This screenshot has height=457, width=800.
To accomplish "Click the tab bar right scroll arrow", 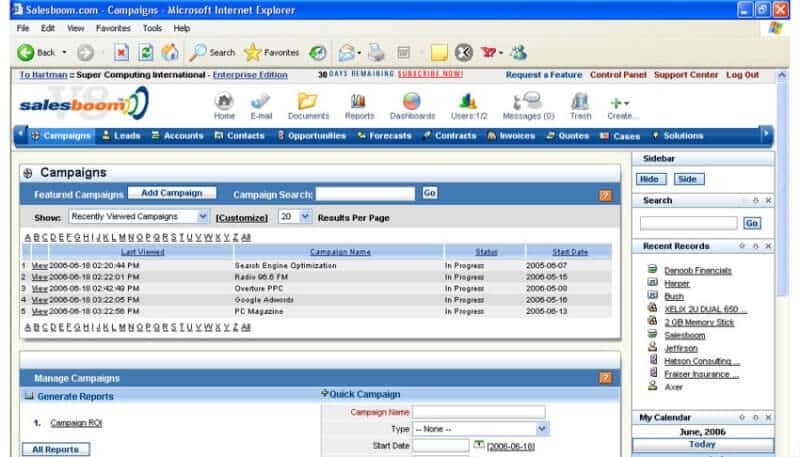I will pos(765,134).
